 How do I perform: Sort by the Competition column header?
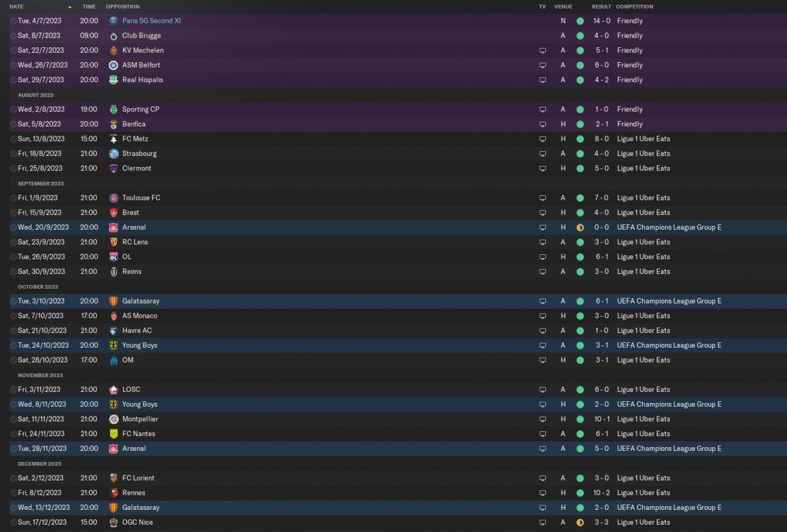point(635,7)
